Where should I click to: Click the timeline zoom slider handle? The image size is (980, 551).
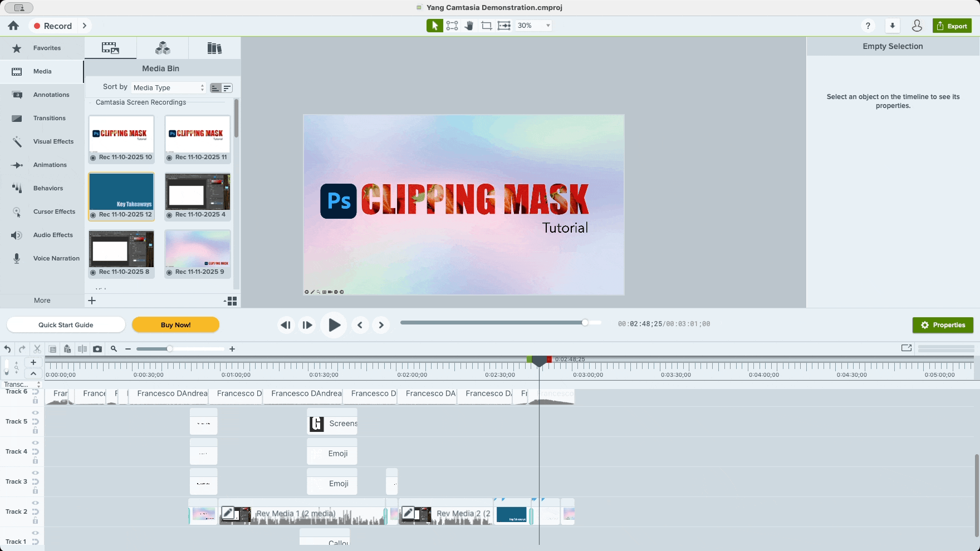coord(169,349)
